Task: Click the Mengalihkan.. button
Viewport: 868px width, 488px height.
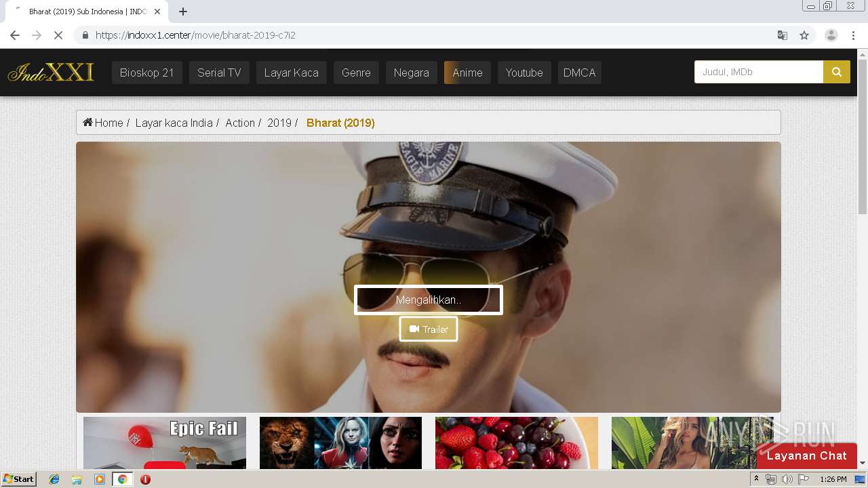Action: [429, 300]
